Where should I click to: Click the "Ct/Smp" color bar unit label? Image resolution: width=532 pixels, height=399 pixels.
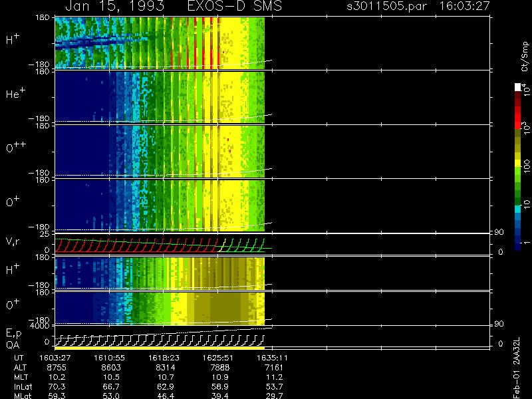tap(525, 57)
